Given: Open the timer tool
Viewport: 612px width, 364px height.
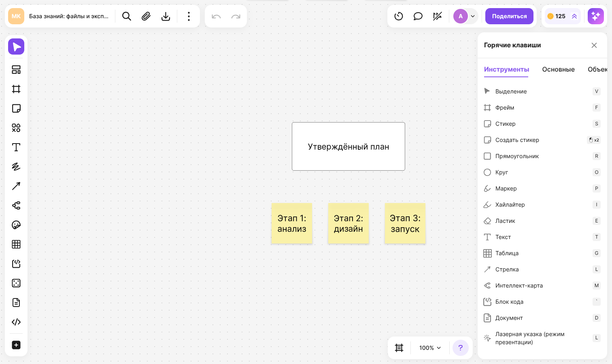Looking at the screenshot, I should [x=399, y=16].
